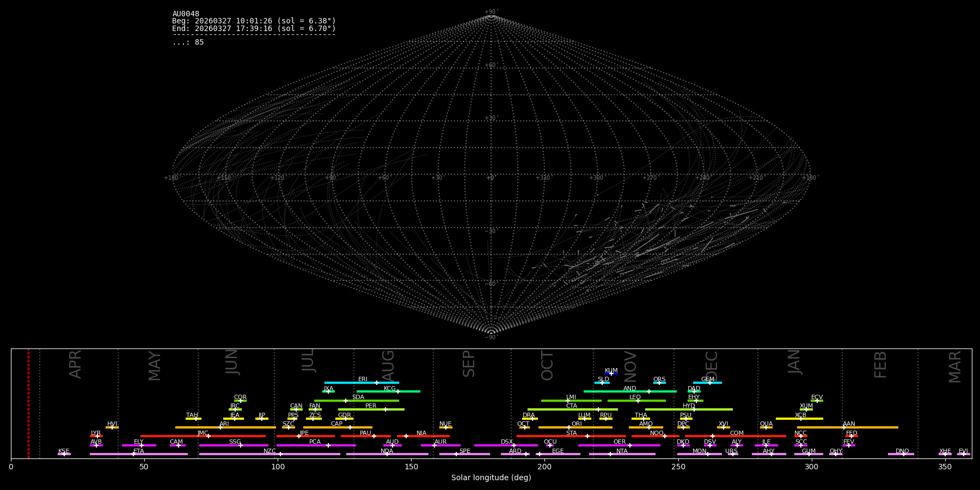Click the -90 label at map bottom

[x=491, y=338]
